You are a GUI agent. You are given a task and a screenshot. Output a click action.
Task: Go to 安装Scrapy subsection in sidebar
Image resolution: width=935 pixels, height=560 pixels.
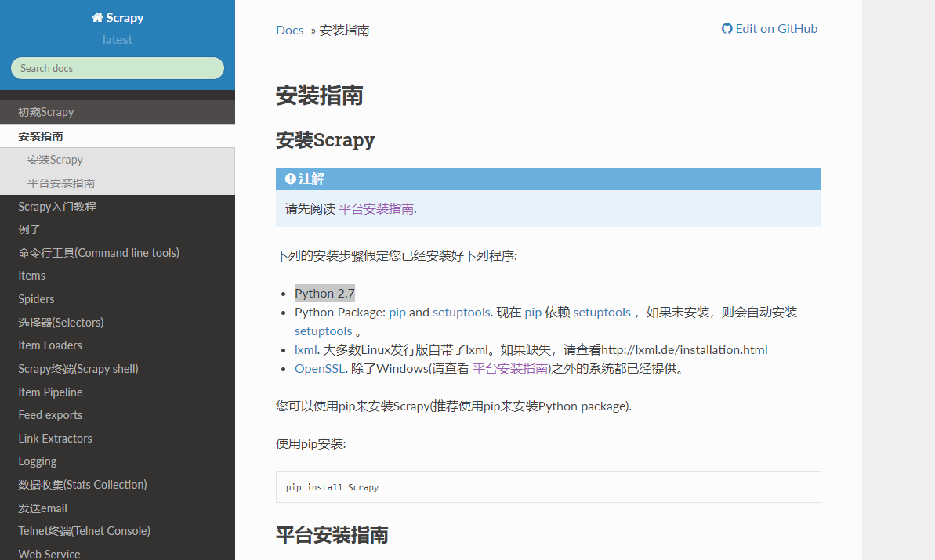click(x=118, y=160)
